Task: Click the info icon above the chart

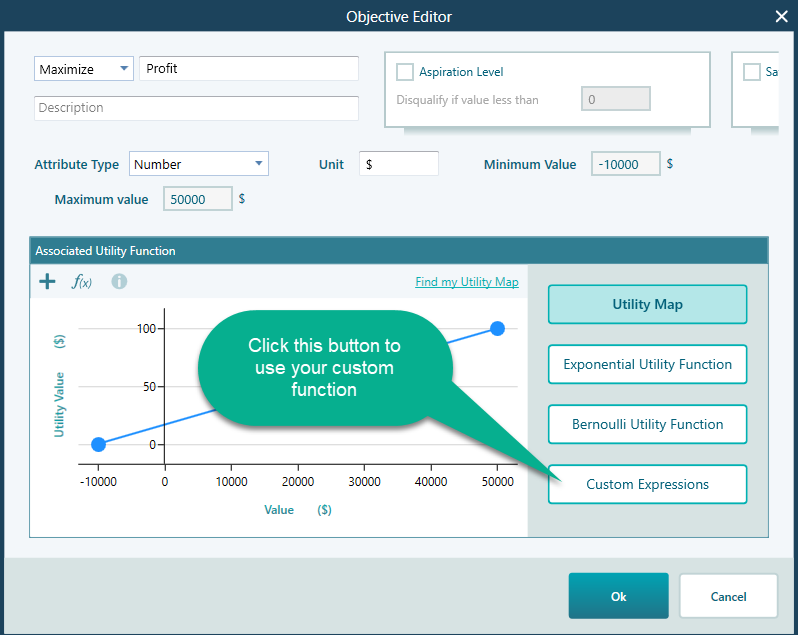Action: click(x=119, y=282)
